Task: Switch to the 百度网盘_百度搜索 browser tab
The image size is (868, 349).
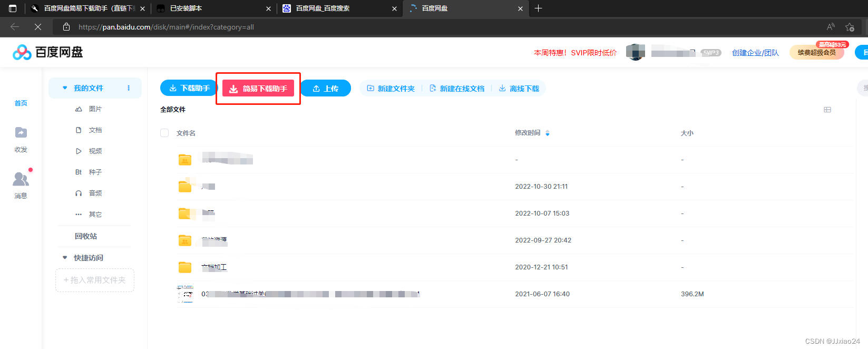Action: pyautogui.click(x=339, y=8)
